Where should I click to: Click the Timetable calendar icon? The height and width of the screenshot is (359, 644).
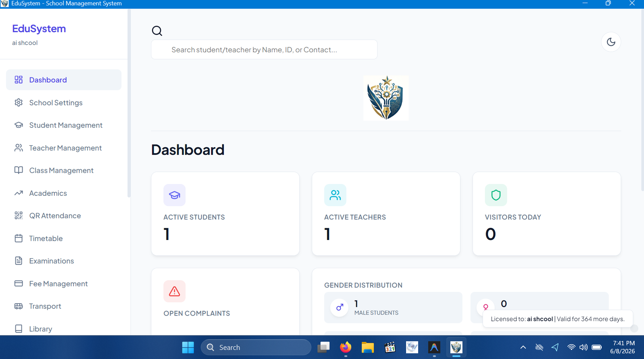[x=19, y=238]
